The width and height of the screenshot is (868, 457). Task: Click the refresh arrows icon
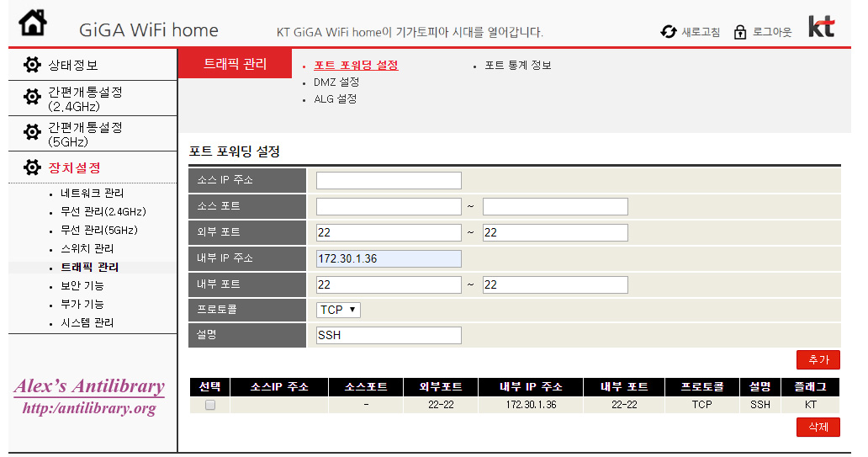coord(669,32)
